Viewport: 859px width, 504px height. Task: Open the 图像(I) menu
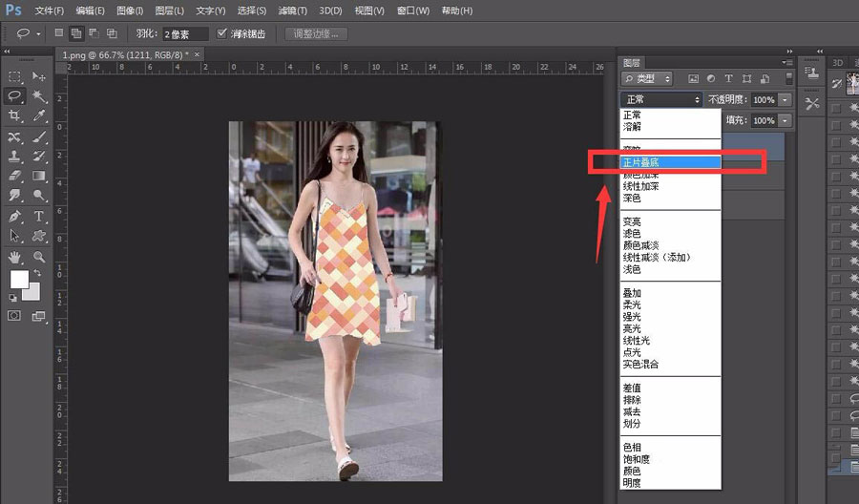pos(130,10)
